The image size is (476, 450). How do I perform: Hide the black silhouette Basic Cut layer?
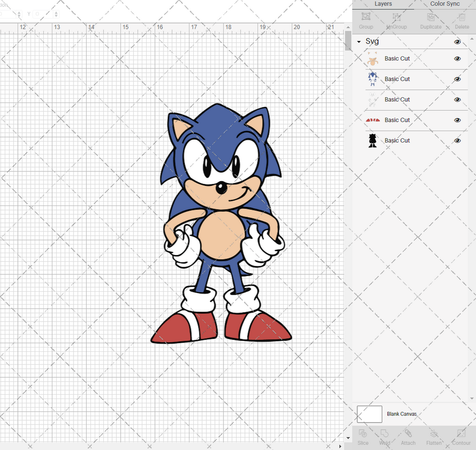point(457,141)
